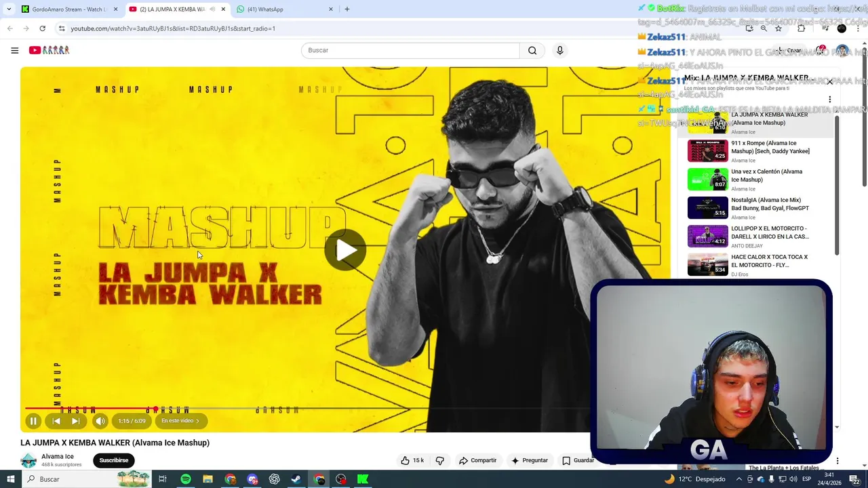Open the Preguntar AI button
868x488 pixels.
[x=529, y=460]
